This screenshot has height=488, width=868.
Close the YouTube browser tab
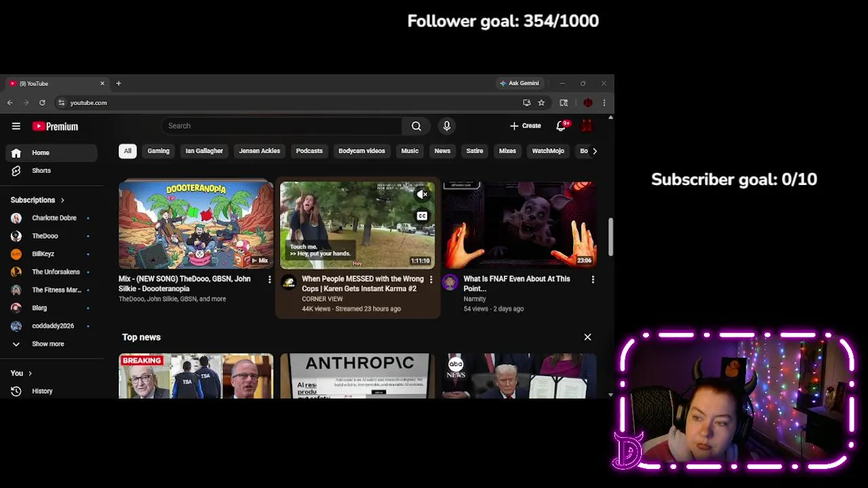coord(102,83)
